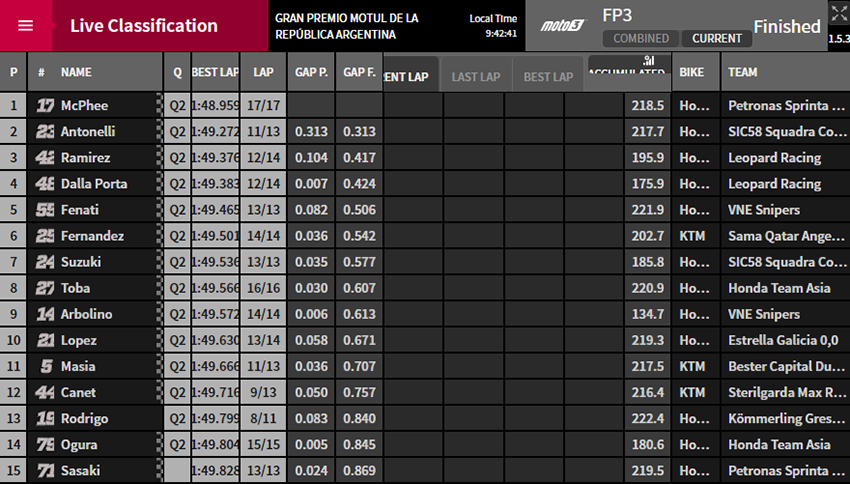This screenshot has width=850, height=484.
Task: Sort by GAP P. column header
Action: pyautogui.click(x=312, y=72)
